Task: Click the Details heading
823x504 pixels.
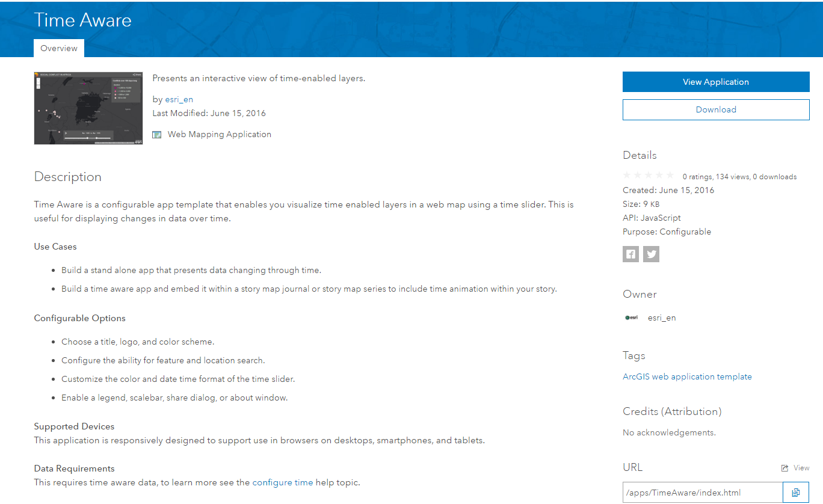Action: click(x=640, y=155)
